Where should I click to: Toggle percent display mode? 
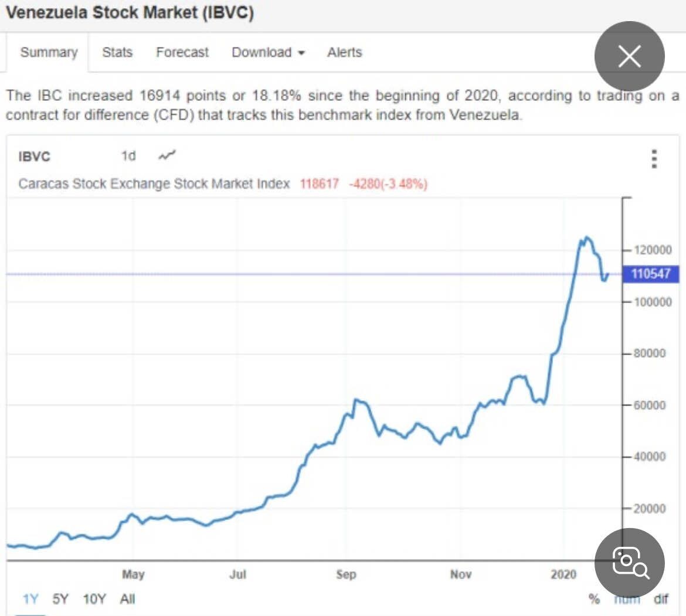click(x=594, y=599)
